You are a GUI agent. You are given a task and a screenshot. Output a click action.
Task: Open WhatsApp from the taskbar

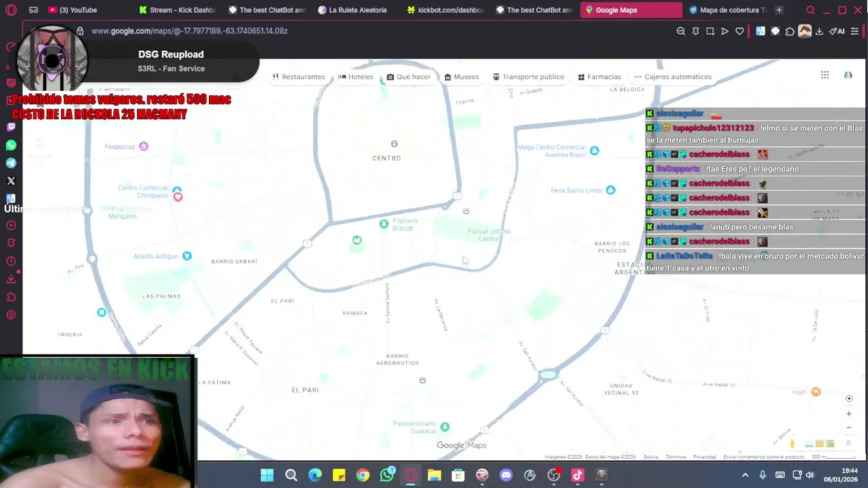387,475
